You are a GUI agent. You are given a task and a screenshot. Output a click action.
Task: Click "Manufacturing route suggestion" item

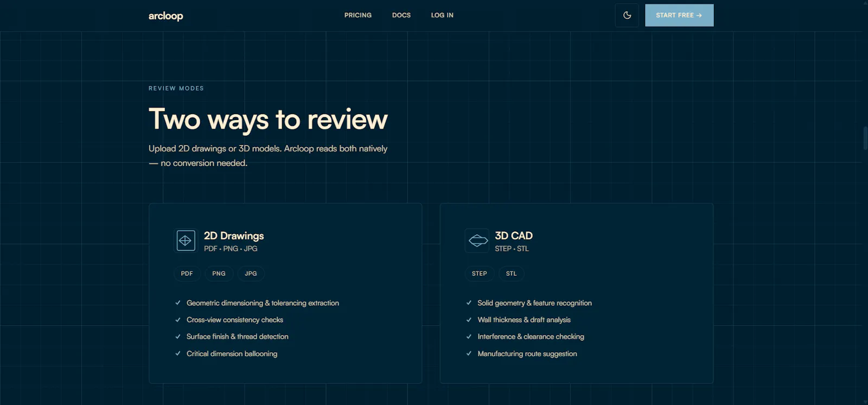tap(527, 353)
